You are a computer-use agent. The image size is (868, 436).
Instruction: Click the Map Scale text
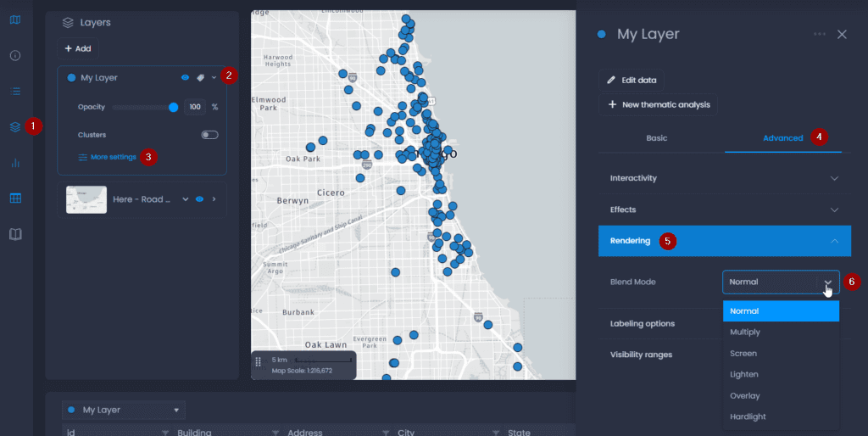point(302,371)
